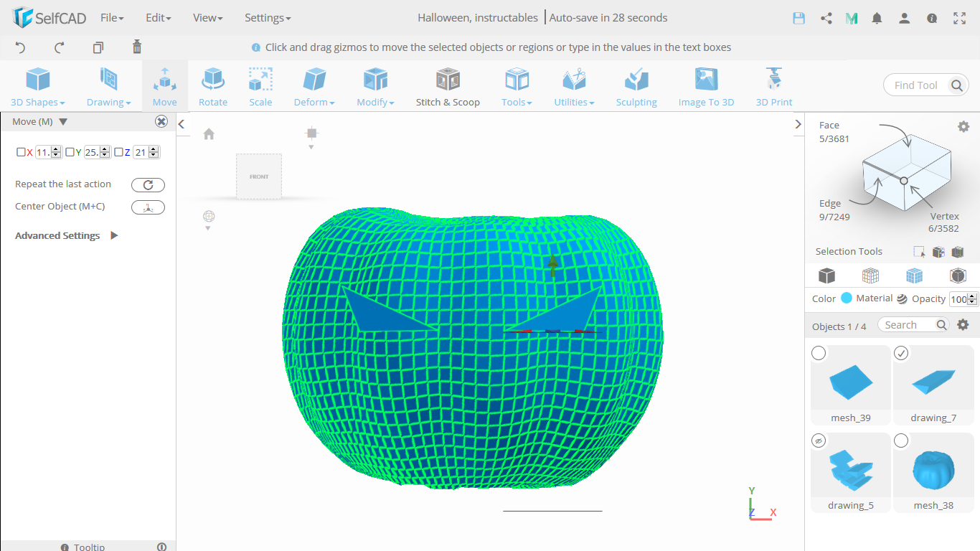Click the redo arrow icon

pos(60,47)
